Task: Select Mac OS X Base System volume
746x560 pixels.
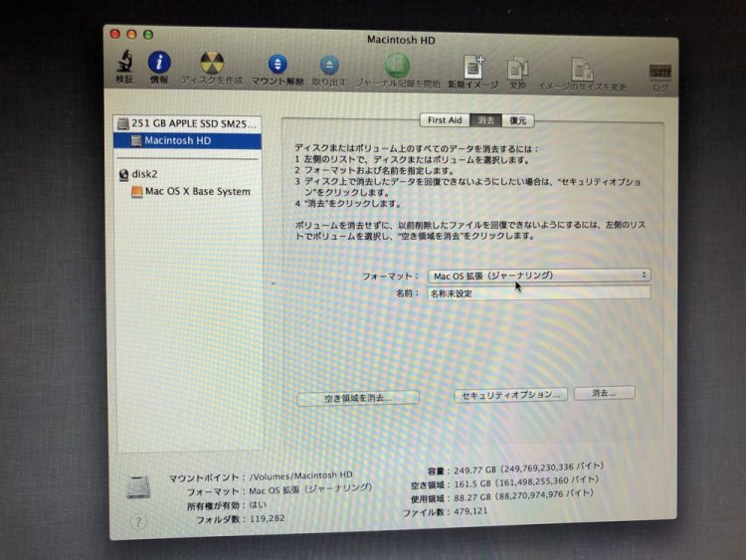Action: click(190, 191)
